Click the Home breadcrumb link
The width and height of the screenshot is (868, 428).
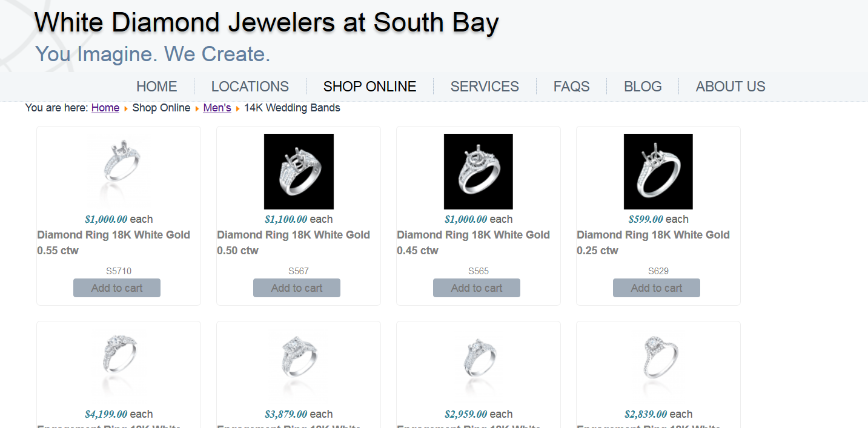tap(105, 108)
